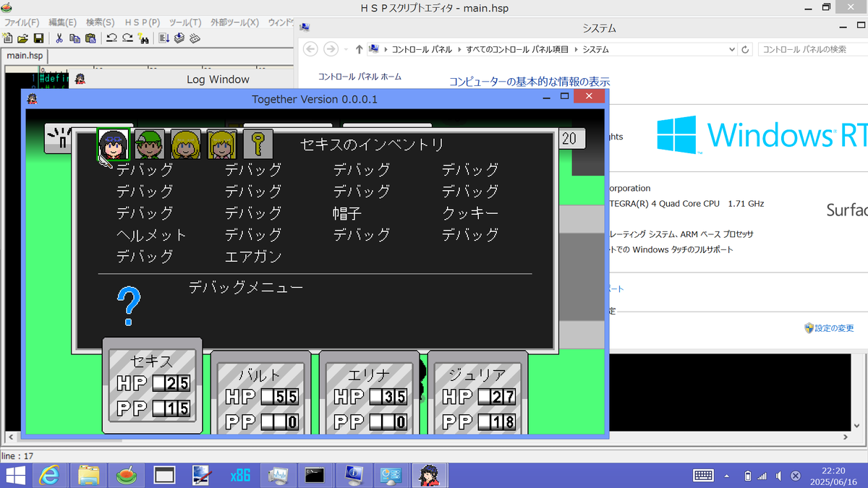Screen dimensions: 868x488
Task: Open search with the binoculars icon
Action: 143,38
